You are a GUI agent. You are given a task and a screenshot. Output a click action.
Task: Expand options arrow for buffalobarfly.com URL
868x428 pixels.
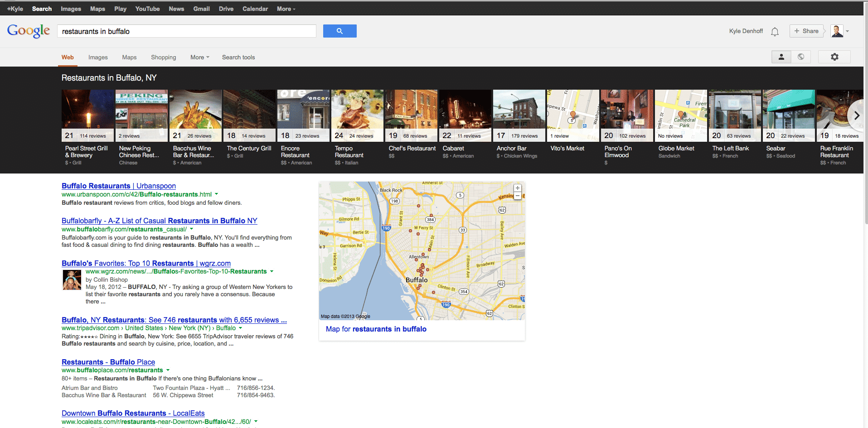191,229
